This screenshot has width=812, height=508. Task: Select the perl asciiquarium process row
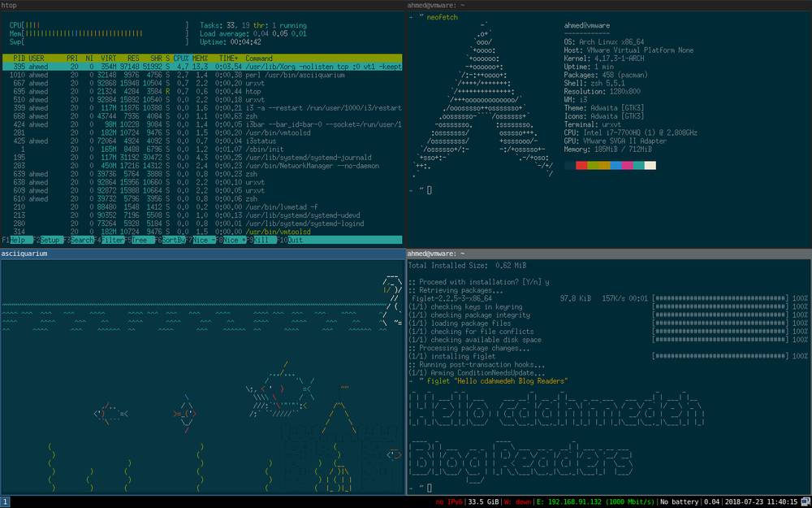pyautogui.click(x=202, y=75)
